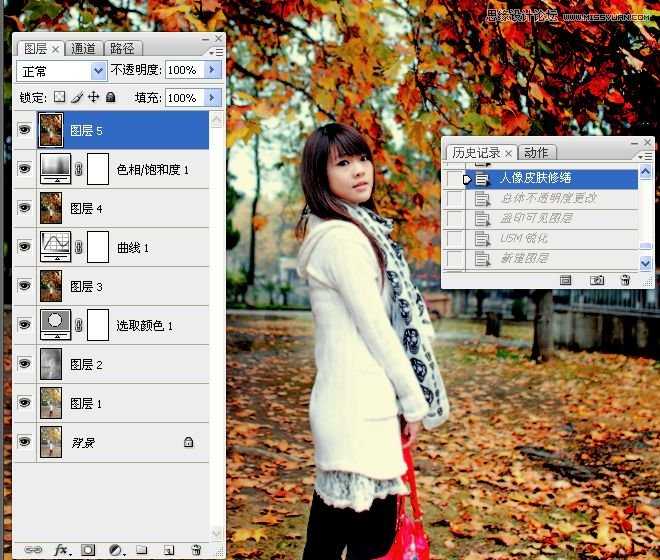The image size is (660, 560).
Task: Click the History panel scroll down arrow
Action: click(645, 264)
